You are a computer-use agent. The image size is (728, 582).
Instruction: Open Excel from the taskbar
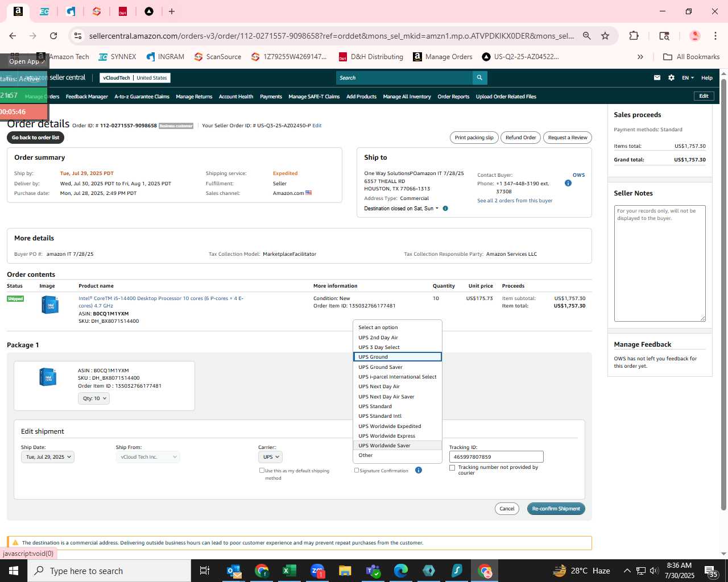point(289,571)
